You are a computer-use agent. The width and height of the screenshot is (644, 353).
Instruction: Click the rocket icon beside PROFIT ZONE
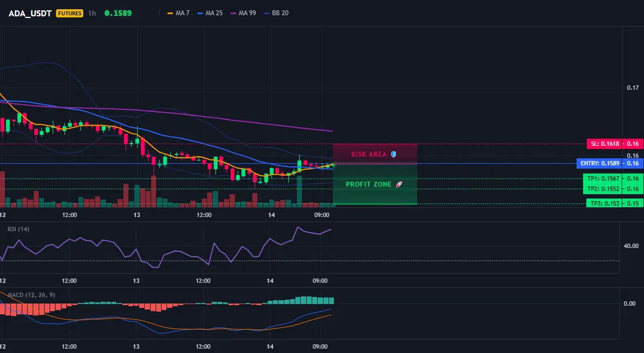click(x=399, y=184)
